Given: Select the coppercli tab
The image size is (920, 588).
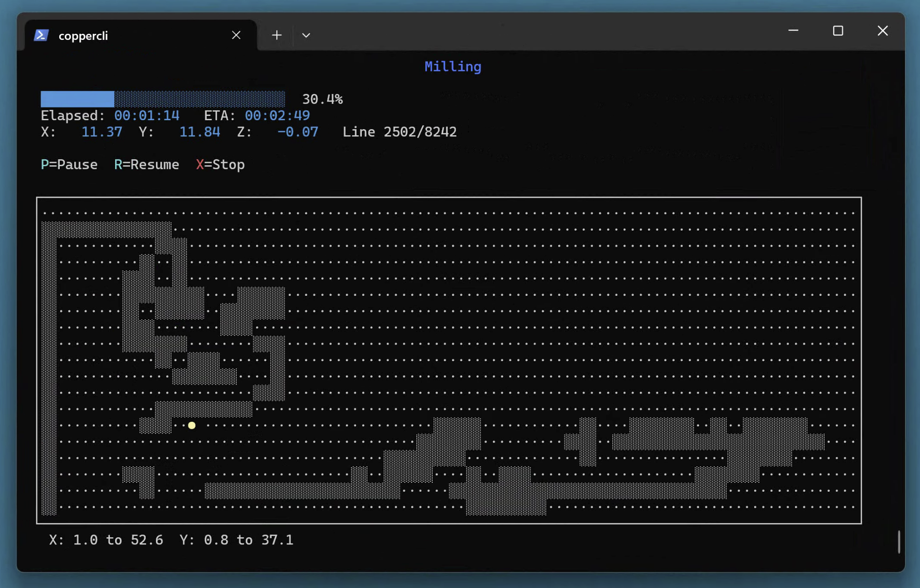Looking at the screenshot, I should tap(83, 36).
